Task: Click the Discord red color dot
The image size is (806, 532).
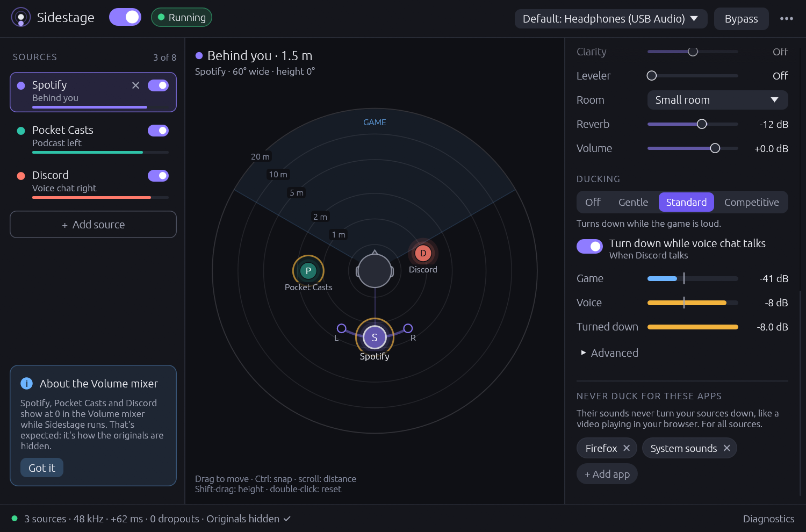Action: point(21,176)
